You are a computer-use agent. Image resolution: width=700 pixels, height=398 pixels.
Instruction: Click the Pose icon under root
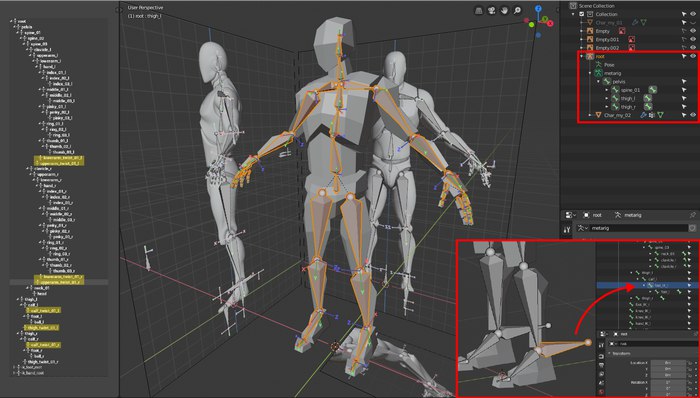pos(599,65)
